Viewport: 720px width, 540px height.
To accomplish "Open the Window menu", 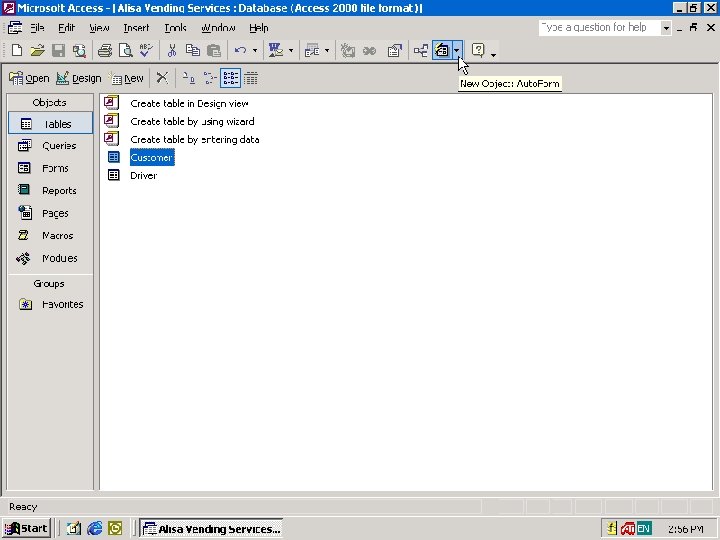I will coord(218,28).
